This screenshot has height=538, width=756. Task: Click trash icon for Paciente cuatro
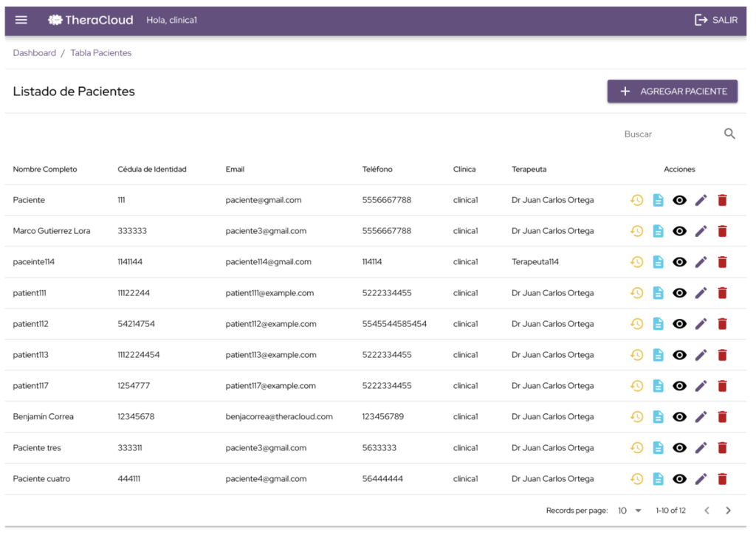(722, 479)
